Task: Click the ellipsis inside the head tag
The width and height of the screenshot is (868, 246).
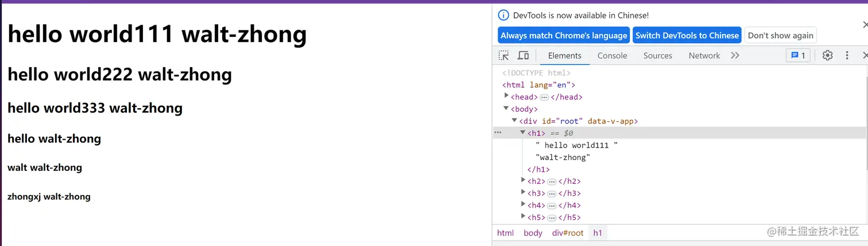Action: coord(544,97)
